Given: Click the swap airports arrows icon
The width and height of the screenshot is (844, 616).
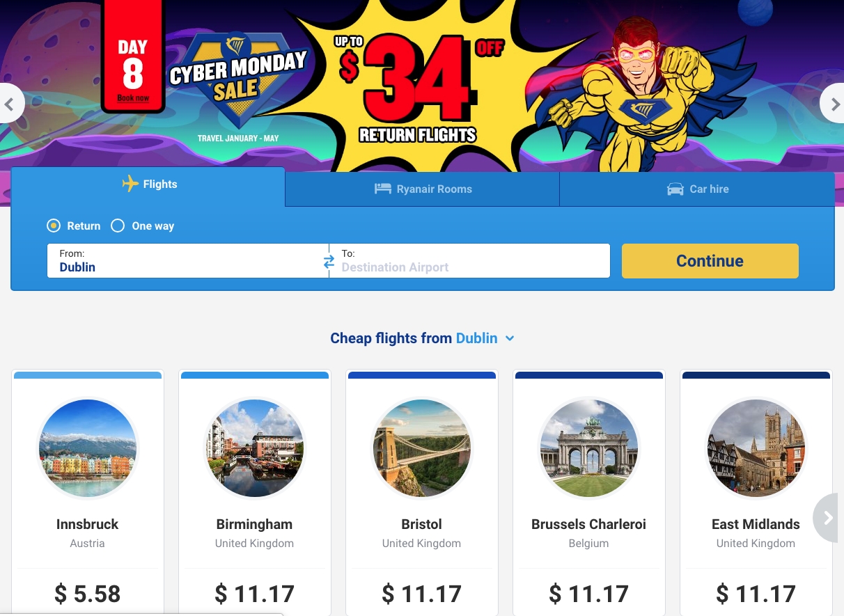Looking at the screenshot, I should [329, 262].
